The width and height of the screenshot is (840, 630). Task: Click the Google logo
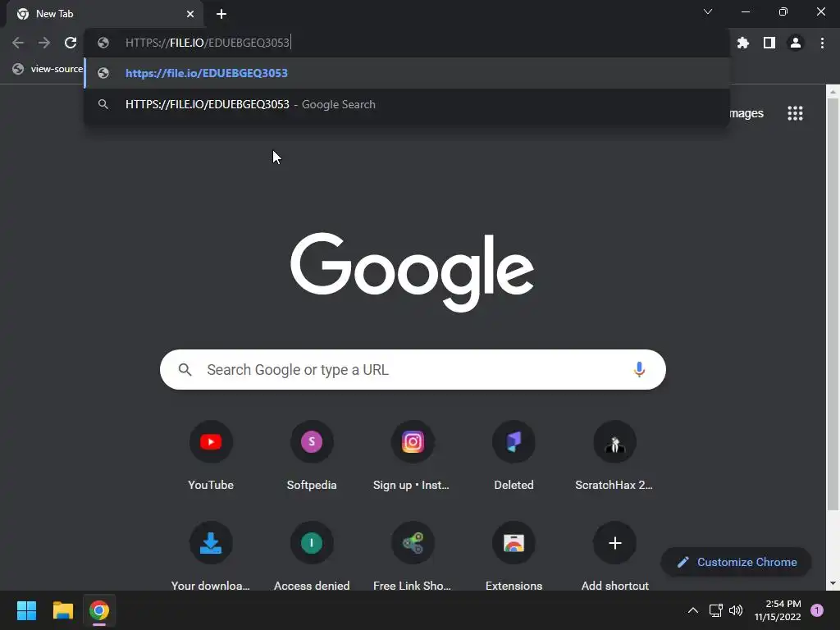[x=412, y=272]
